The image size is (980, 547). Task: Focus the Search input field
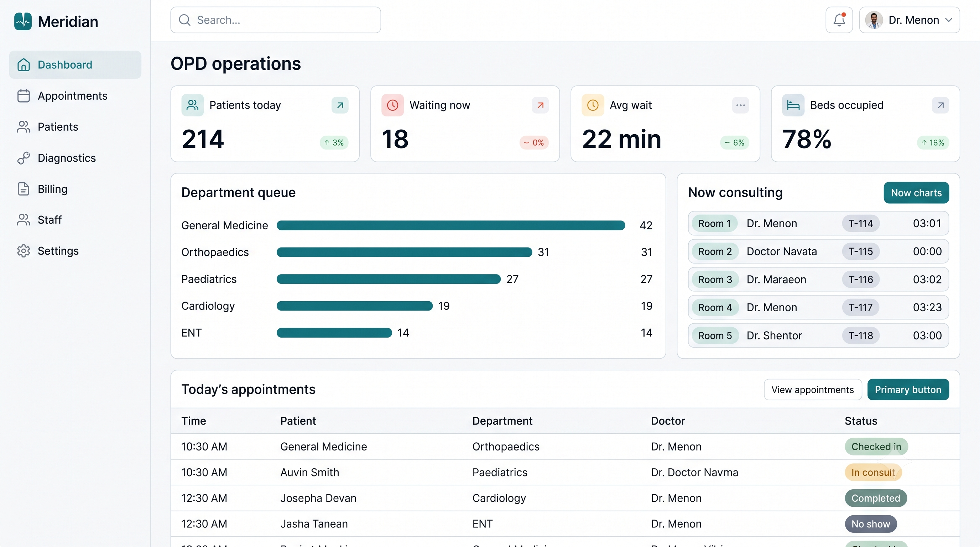pyautogui.click(x=275, y=20)
